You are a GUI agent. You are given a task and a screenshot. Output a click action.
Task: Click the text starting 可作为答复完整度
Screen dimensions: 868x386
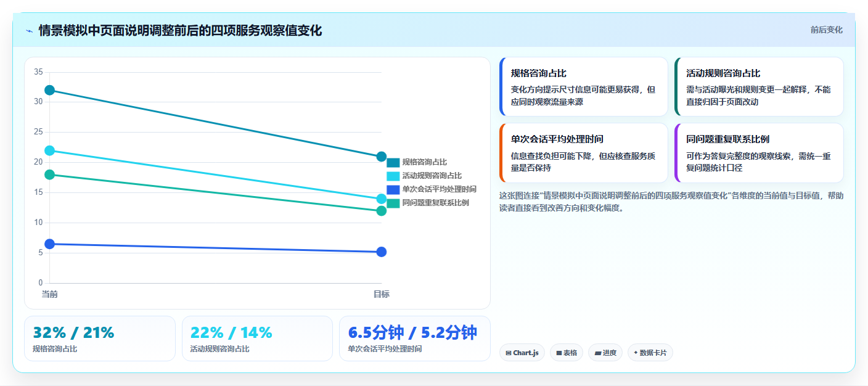[x=758, y=162]
